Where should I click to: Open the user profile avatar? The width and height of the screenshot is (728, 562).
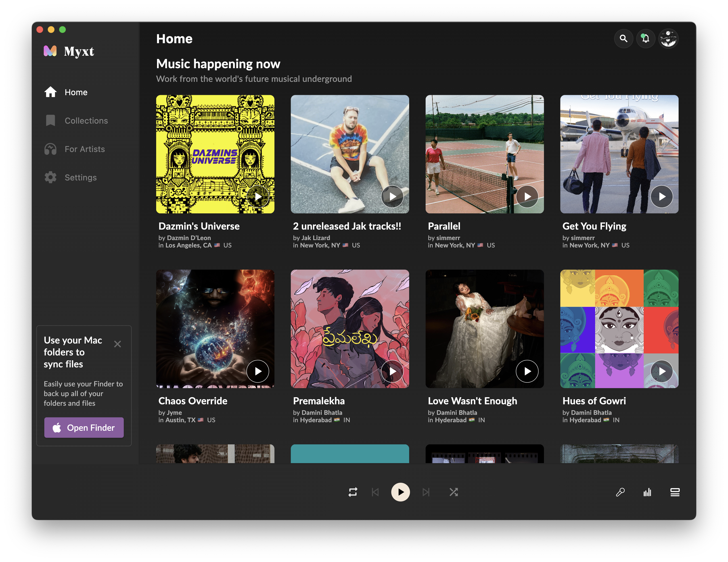[668, 39]
